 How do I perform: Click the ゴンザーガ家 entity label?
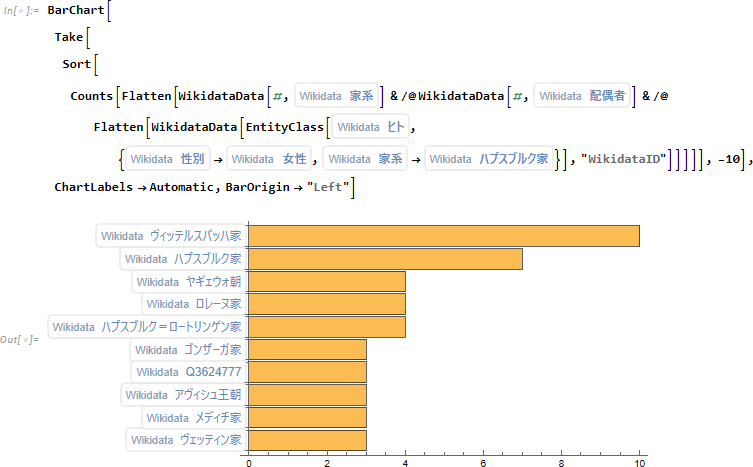[x=187, y=350]
